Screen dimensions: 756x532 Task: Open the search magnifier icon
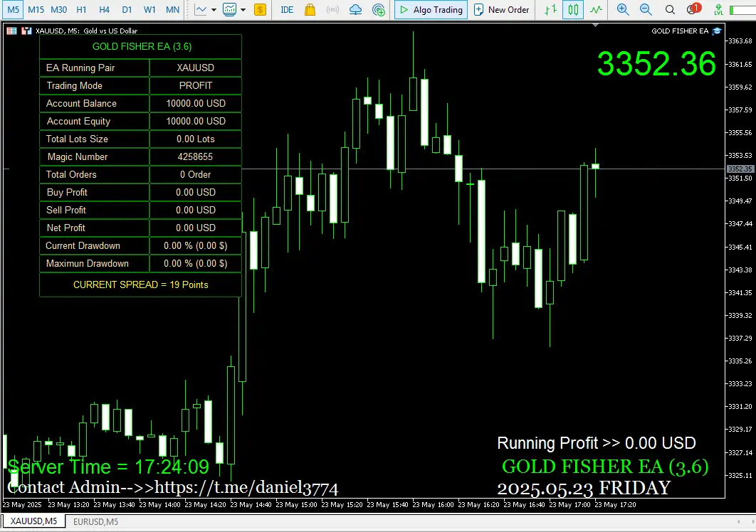(x=670, y=10)
